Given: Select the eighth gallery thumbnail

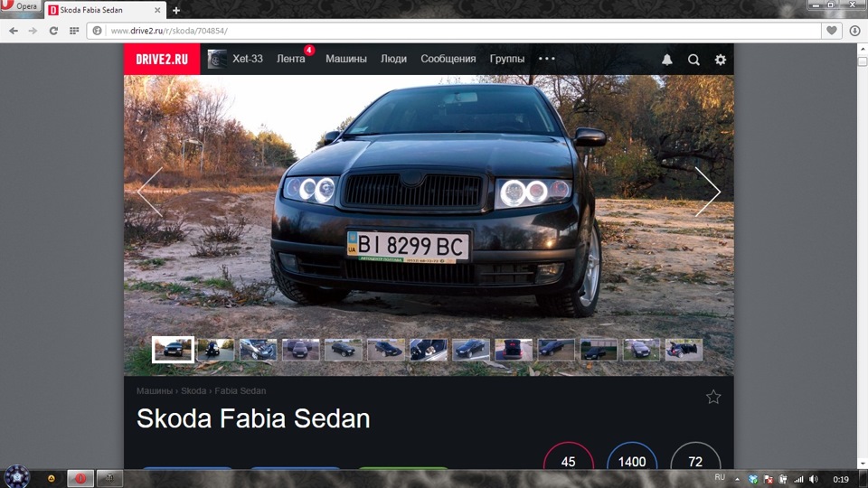Looking at the screenshot, I should pyautogui.click(x=471, y=350).
